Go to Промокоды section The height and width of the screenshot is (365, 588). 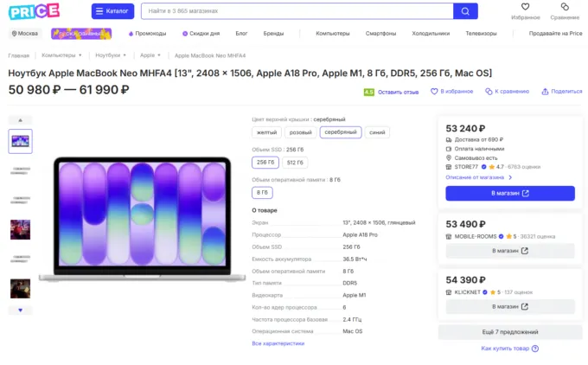coord(147,34)
